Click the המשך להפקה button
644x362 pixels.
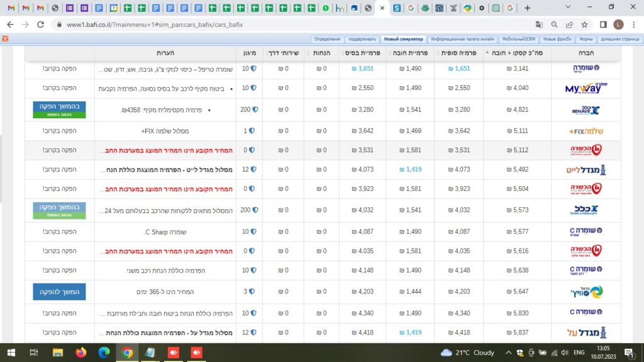tap(59, 292)
